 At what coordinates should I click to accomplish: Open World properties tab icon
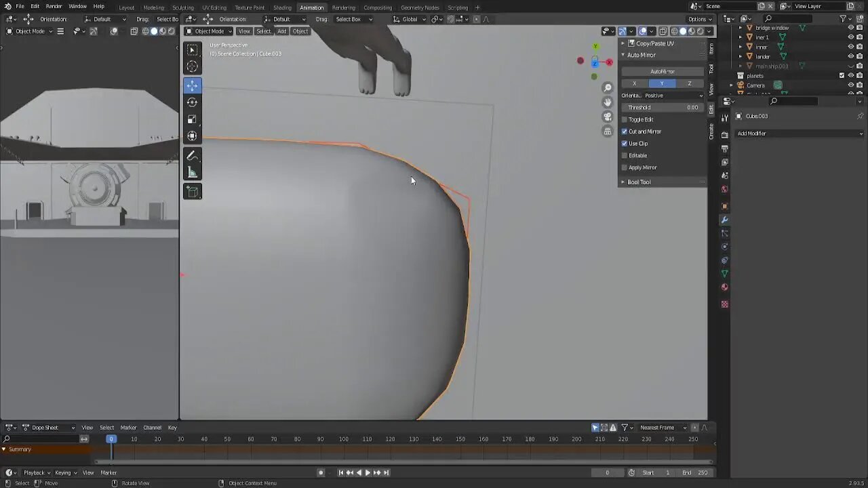[x=725, y=189]
